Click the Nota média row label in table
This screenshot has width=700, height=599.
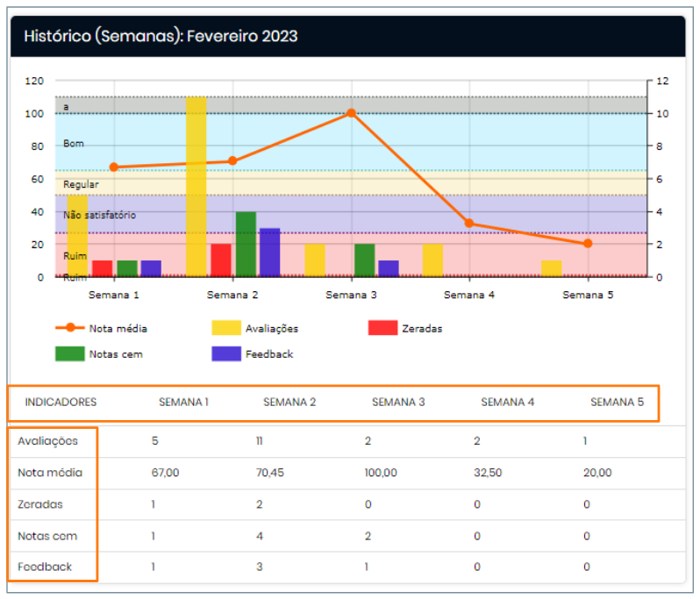(50, 473)
